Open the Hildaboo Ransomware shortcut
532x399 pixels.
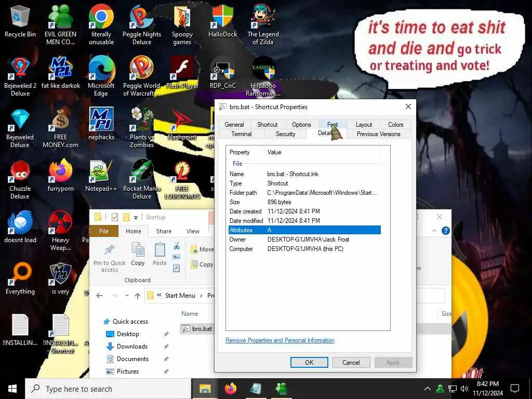pos(263,76)
